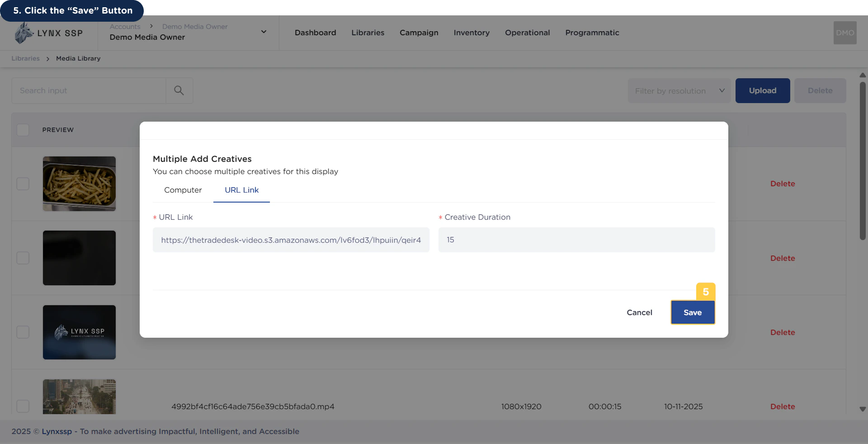Click filename 4992bf4cf16c64ade756e39cb5bfada0.mp4
The width and height of the screenshot is (868, 444).
click(253, 406)
